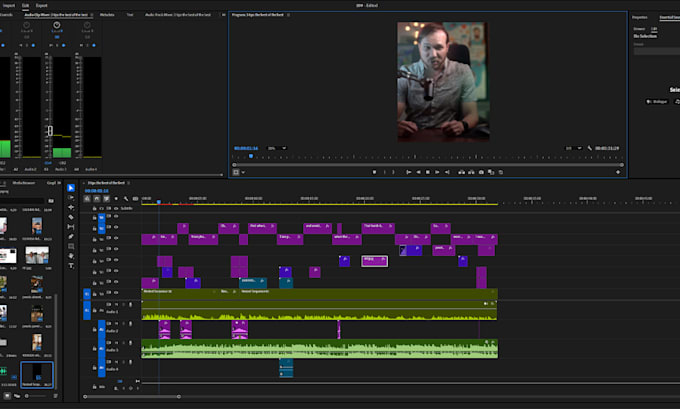
Task: Click the Mark Out button in Program monitor
Action: (393, 172)
